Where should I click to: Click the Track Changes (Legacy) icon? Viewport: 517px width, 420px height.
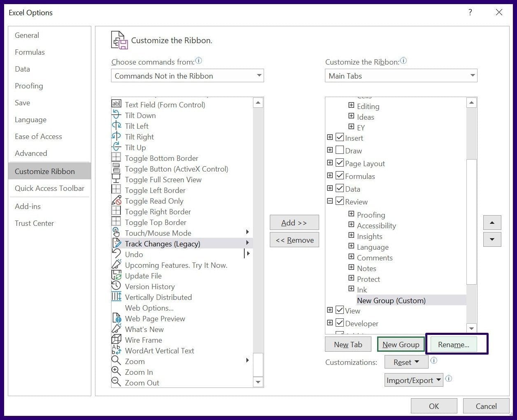click(x=116, y=243)
